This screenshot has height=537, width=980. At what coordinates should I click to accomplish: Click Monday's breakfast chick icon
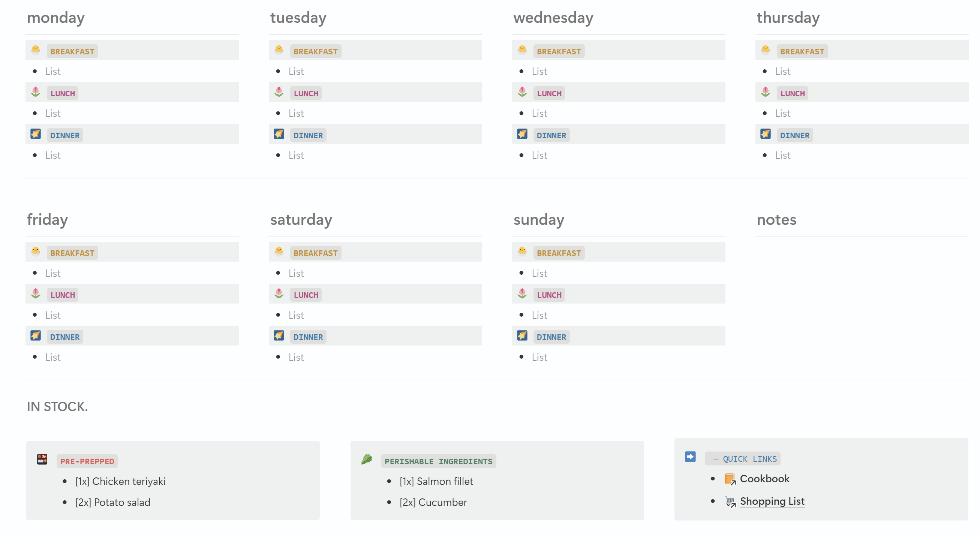(x=36, y=50)
